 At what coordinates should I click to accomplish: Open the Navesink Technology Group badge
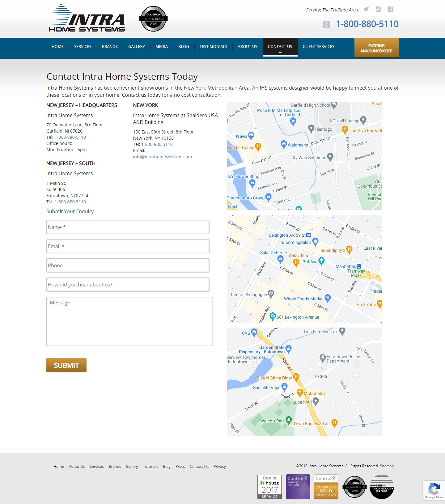[x=382, y=487]
